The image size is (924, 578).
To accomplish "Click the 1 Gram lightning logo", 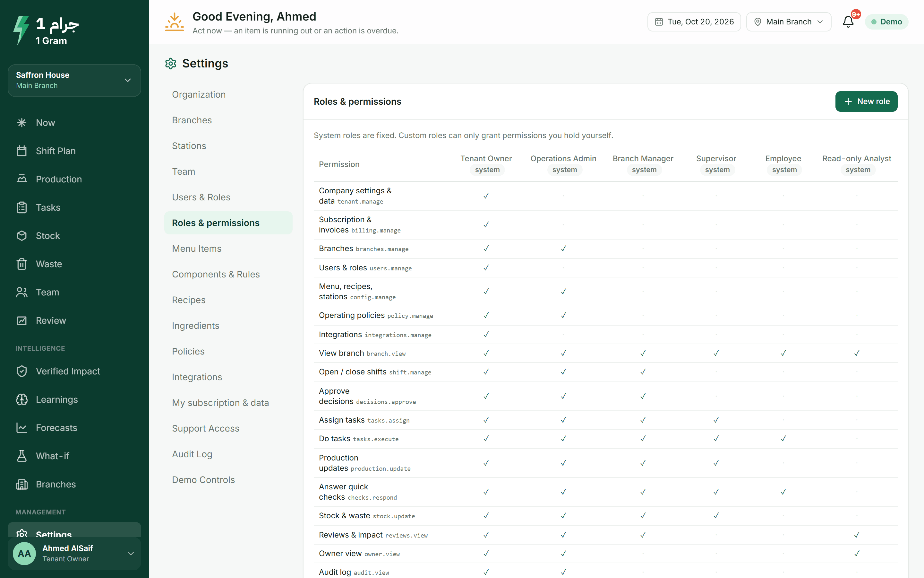I will (21, 30).
